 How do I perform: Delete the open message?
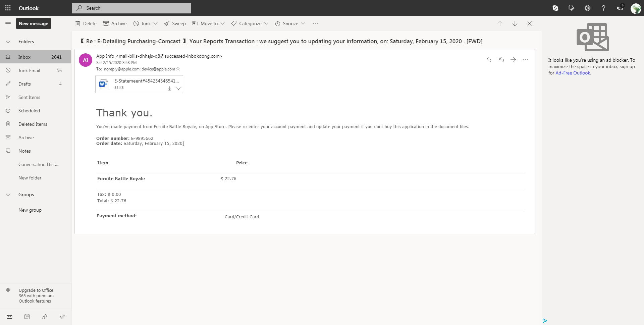86,23
